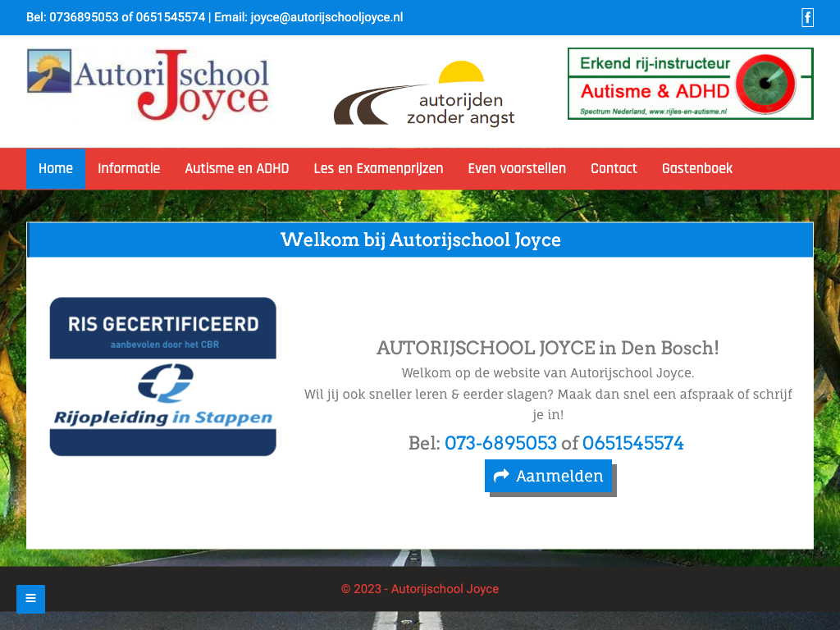Open the Erkend rij-instructeur Autisme & ADHD banner
This screenshot has height=630, width=840.
[x=691, y=84]
